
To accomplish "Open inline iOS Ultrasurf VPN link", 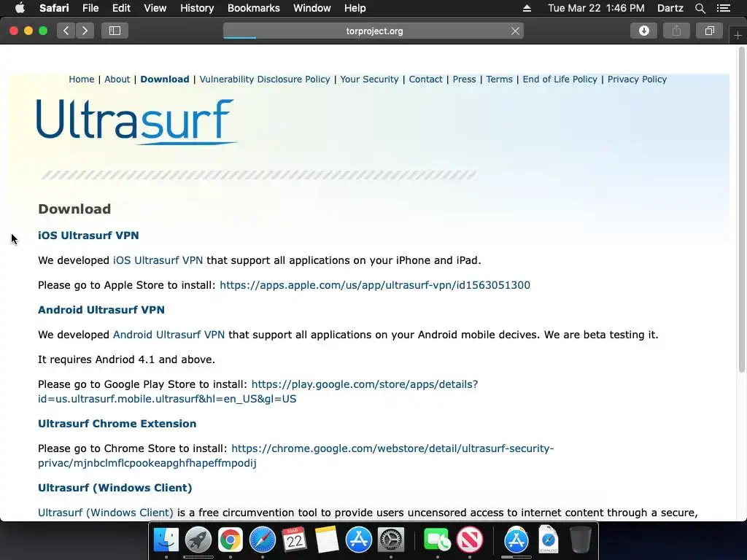I will click(158, 260).
